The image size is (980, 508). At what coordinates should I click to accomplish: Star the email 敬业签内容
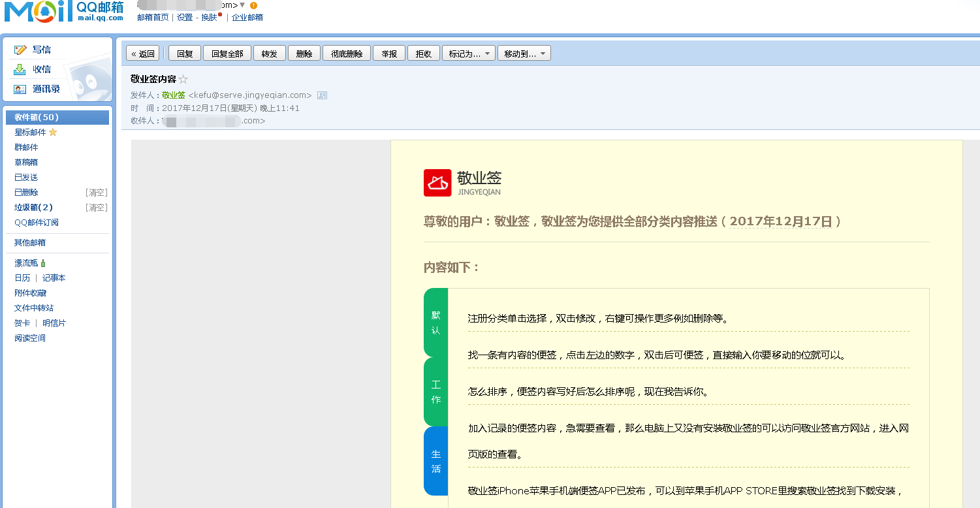coord(183,79)
